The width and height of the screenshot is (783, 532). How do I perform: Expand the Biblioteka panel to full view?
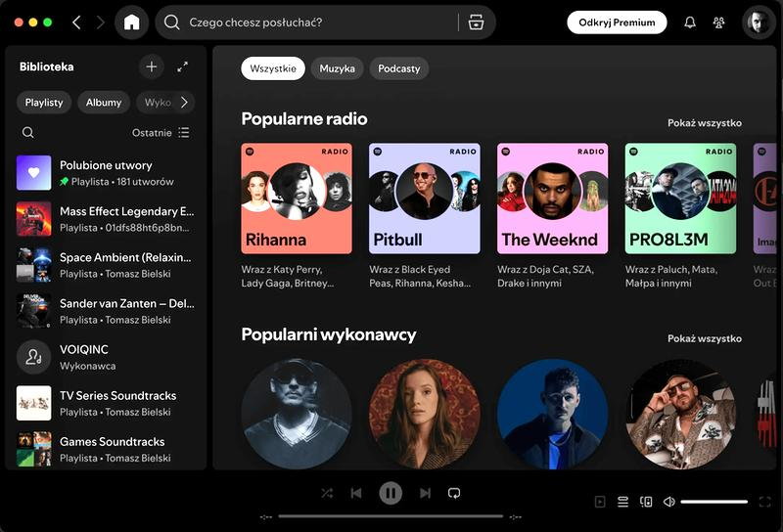click(x=183, y=66)
